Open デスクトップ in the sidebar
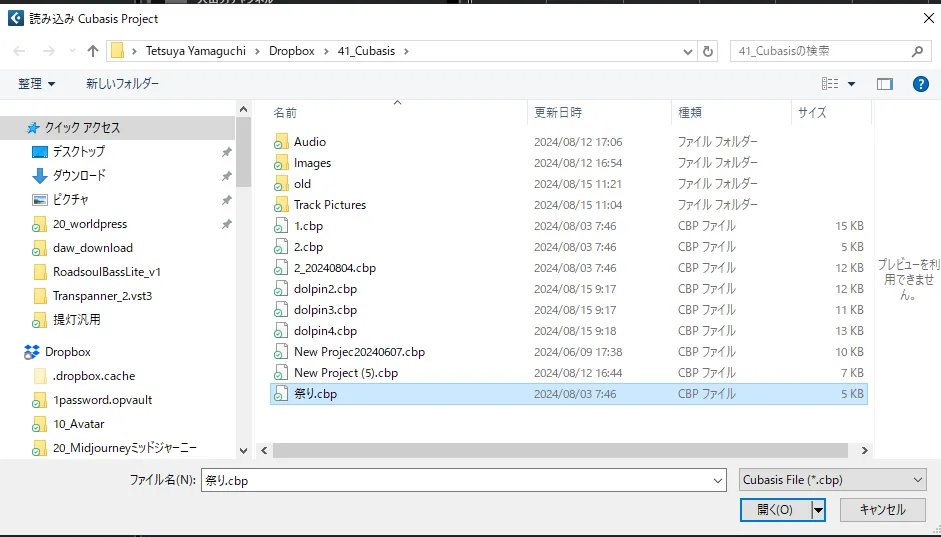941x537 pixels. click(79, 151)
